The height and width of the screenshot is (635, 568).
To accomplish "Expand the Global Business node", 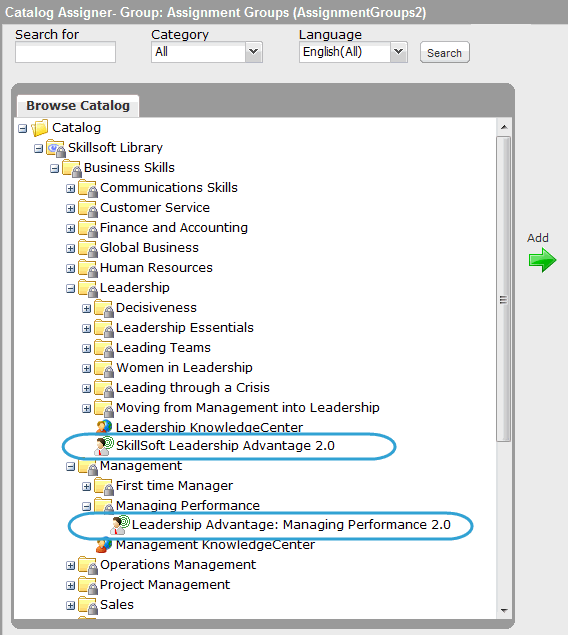I will [70, 249].
